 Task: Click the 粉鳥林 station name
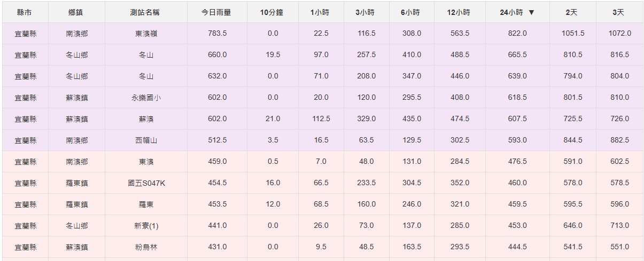click(x=146, y=247)
